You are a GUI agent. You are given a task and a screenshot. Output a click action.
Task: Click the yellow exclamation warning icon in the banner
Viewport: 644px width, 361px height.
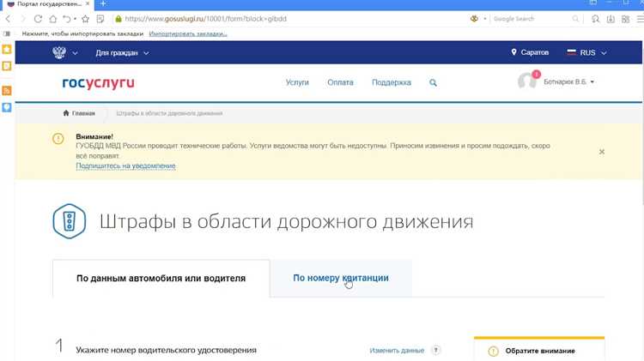tap(58, 139)
